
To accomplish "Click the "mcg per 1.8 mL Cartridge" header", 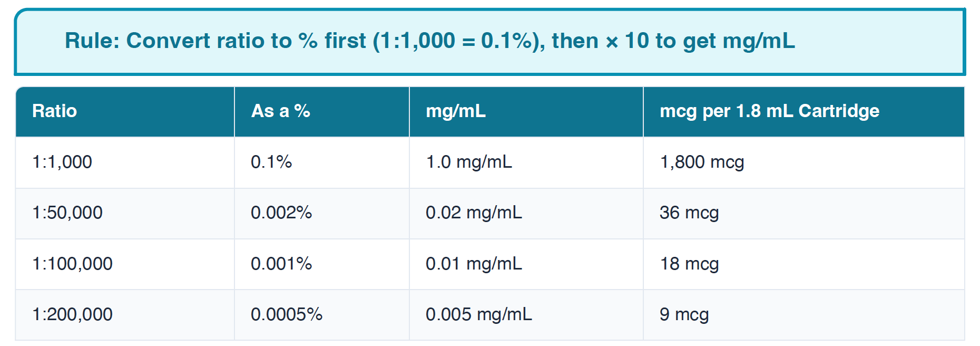I will coord(769,111).
